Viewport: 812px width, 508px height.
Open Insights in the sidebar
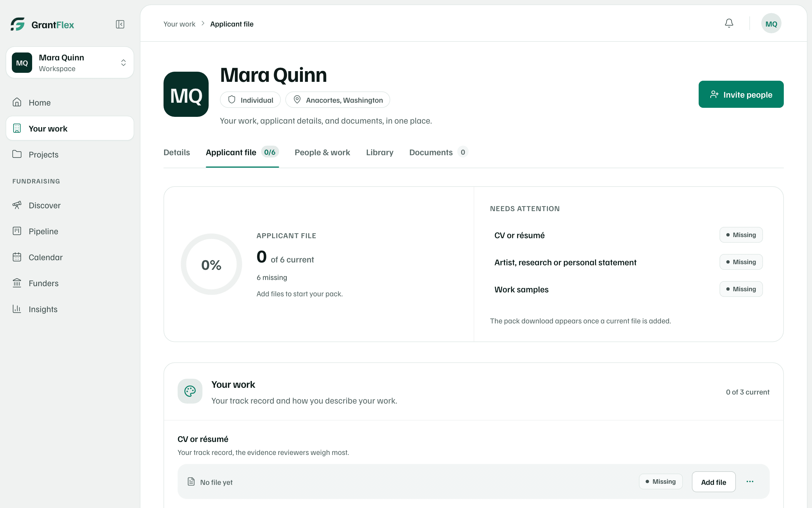click(70, 309)
